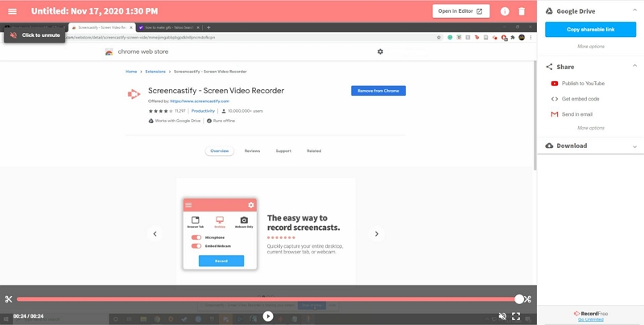This screenshot has width=644, height=325.
Task: Select the Overview tab
Action: pyautogui.click(x=219, y=151)
